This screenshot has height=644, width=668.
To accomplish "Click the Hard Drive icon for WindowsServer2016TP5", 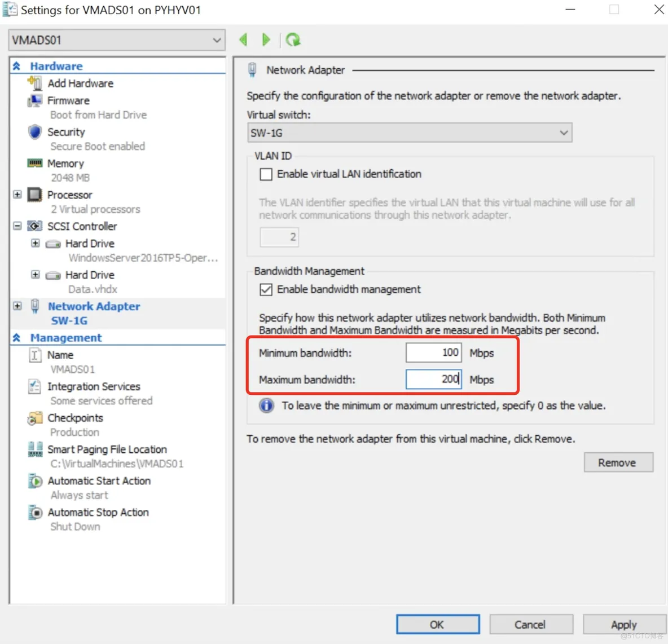I will pyautogui.click(x=53, y=244).
